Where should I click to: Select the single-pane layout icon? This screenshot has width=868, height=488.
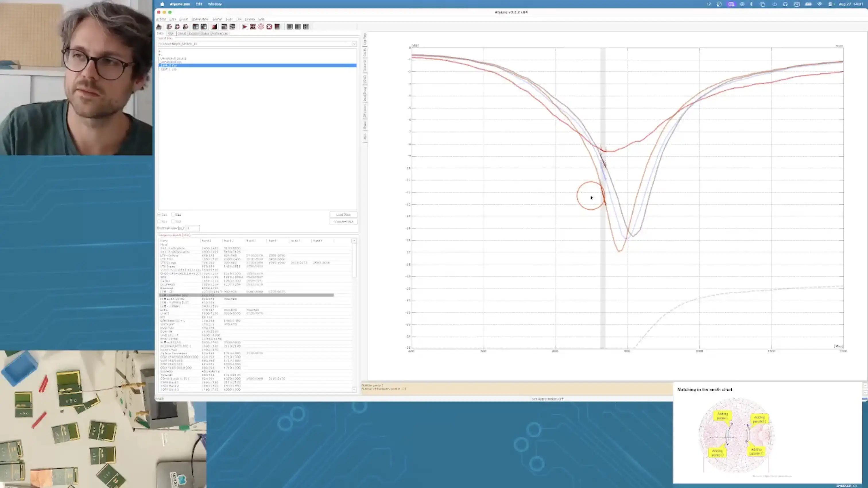(x=290, y=27)
